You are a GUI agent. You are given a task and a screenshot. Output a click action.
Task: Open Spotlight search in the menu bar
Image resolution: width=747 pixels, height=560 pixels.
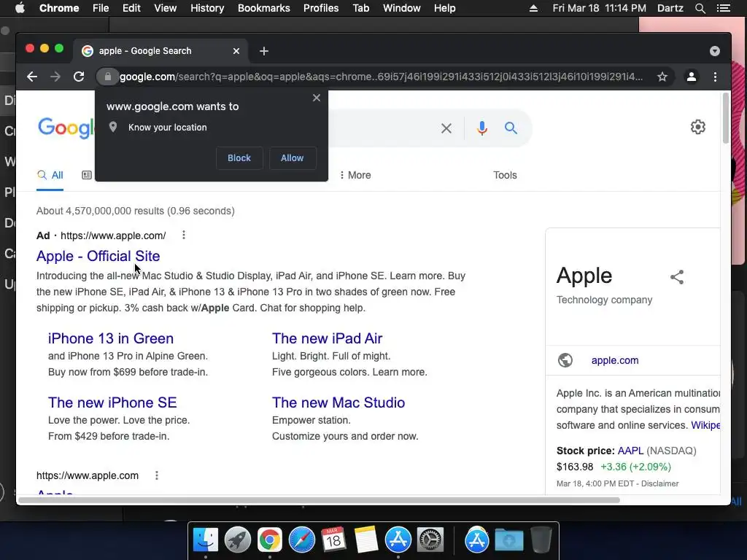700,8
